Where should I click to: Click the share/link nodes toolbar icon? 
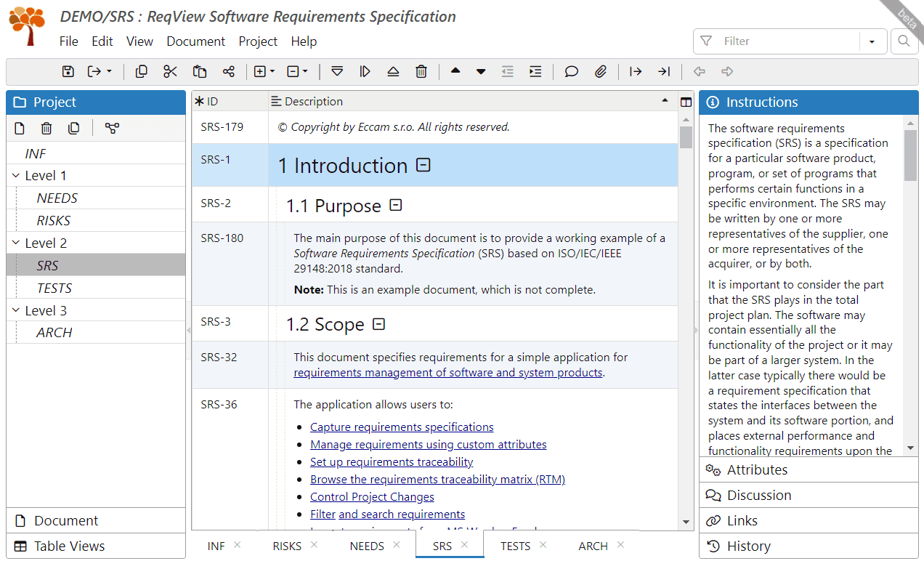[x=228, y=71]
